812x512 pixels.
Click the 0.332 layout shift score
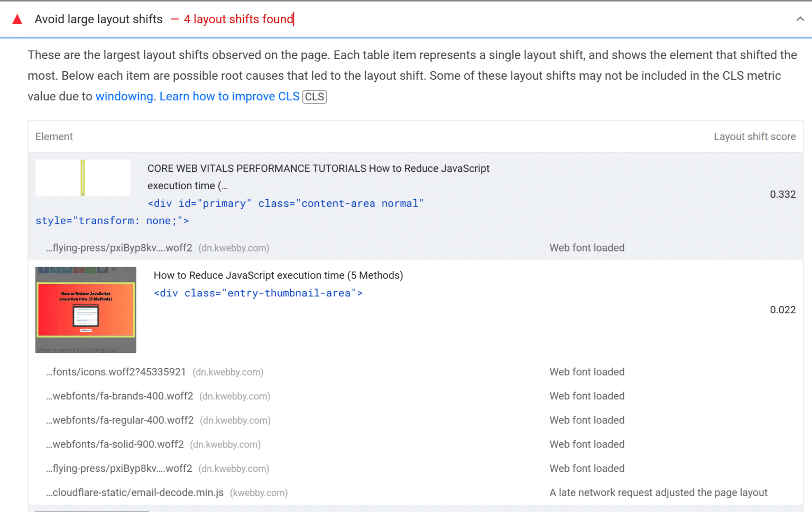(x=783, y=194)
